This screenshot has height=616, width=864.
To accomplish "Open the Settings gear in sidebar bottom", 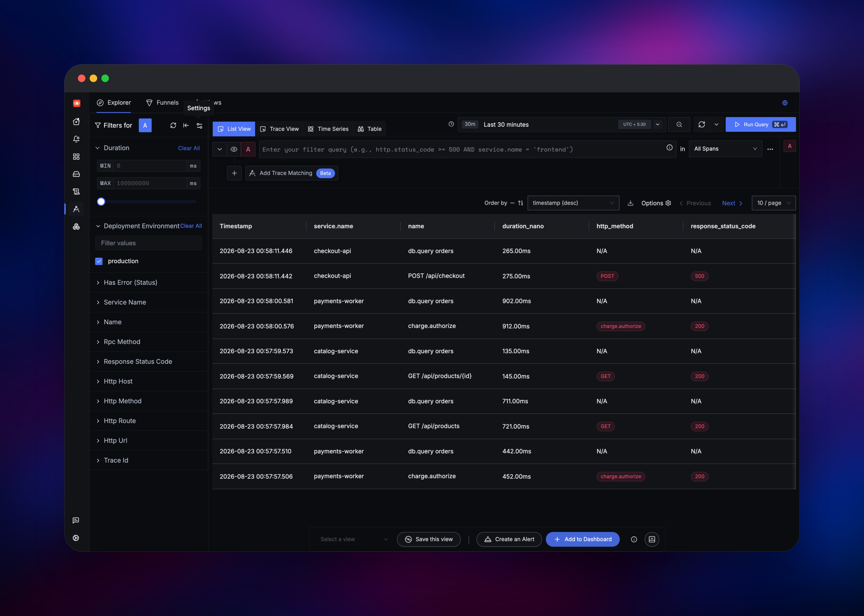I will click(76, 538).
